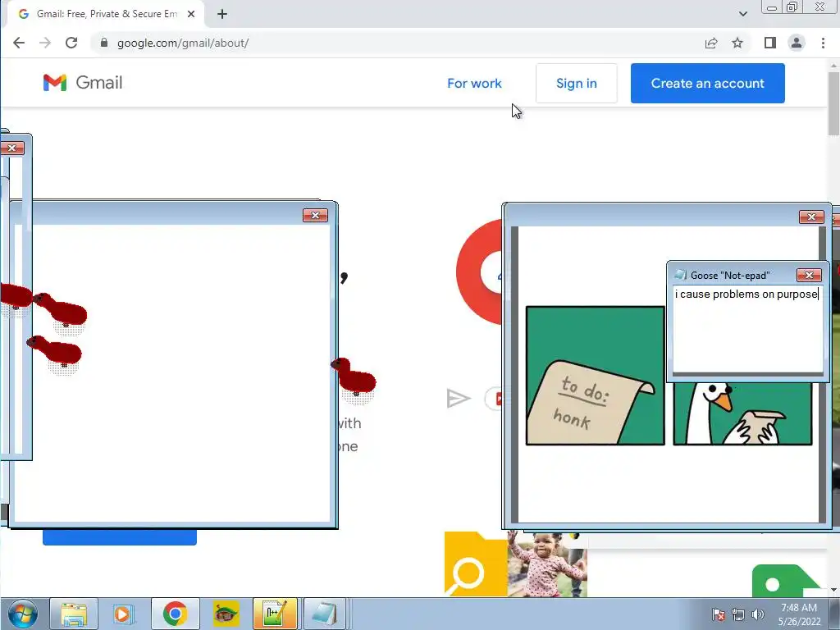Click the goose holding paper panel
Image resolution: width=840 pixels, height=630 pixels.
pyautogui.click(x=742, y=413)
